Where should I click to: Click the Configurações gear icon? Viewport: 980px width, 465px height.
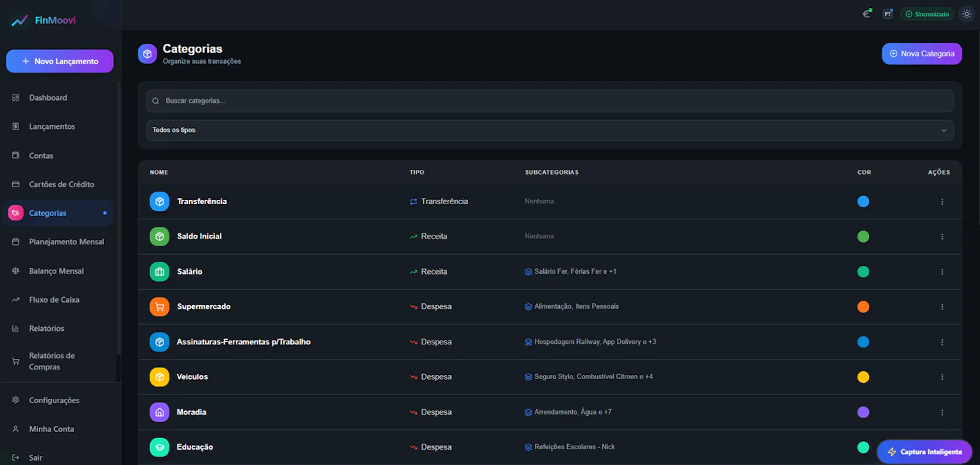[x=16, y=400]
